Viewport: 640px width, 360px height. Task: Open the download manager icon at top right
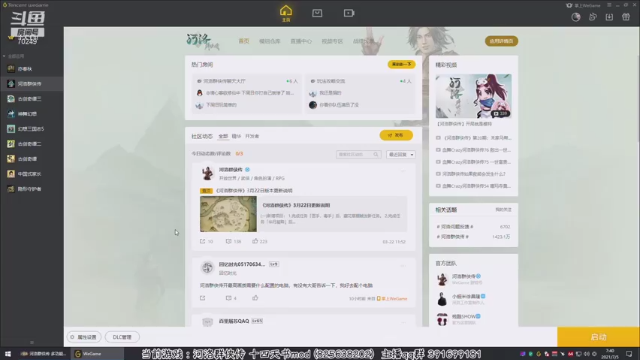609,17
